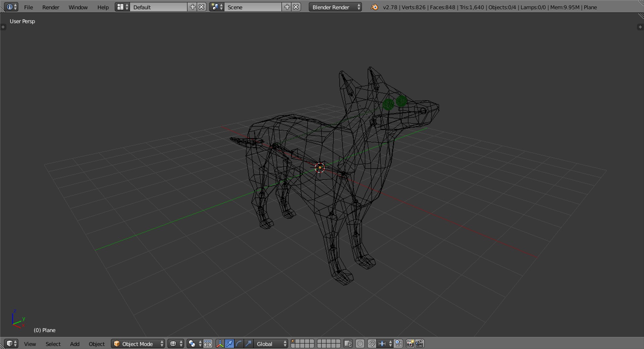The image size is (644, 349).
Task: Toggle the 3D manipulator widget
Action: (220, 344)
